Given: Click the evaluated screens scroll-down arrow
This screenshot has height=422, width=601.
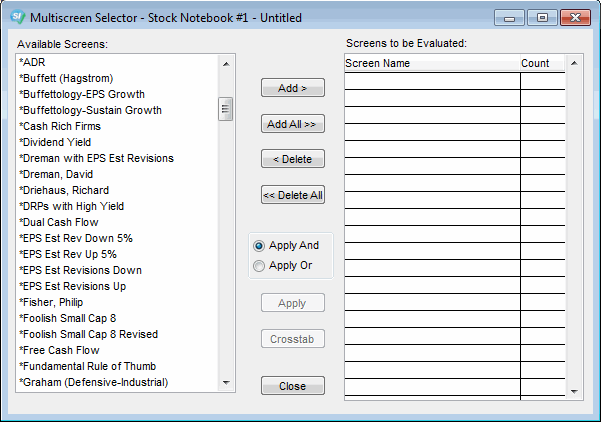Looking at the screenshot, I should pyautogui.click(x=574, y=391).
